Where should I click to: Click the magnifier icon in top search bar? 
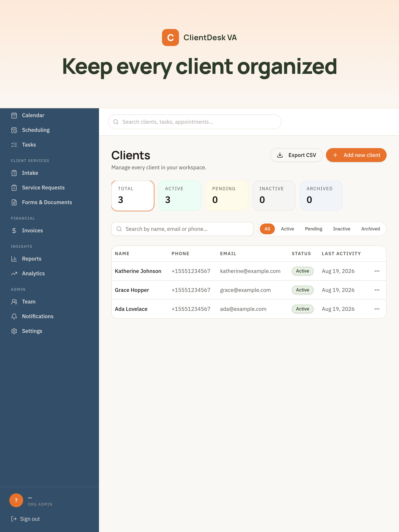coord(116,122)
